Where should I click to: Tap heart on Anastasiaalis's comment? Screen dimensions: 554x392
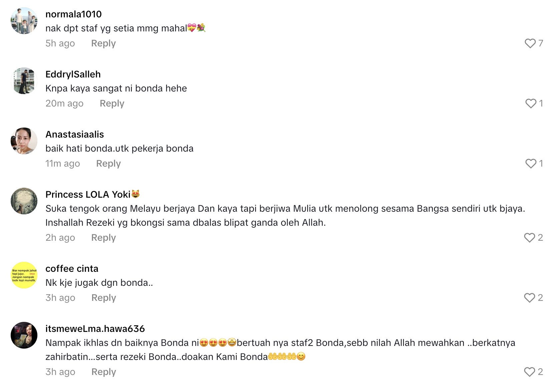[531, 164]
